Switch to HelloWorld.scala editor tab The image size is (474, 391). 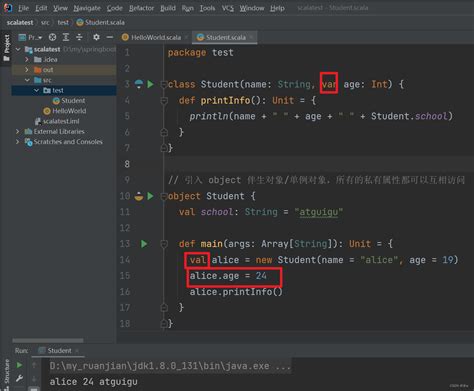click(156, 37)
